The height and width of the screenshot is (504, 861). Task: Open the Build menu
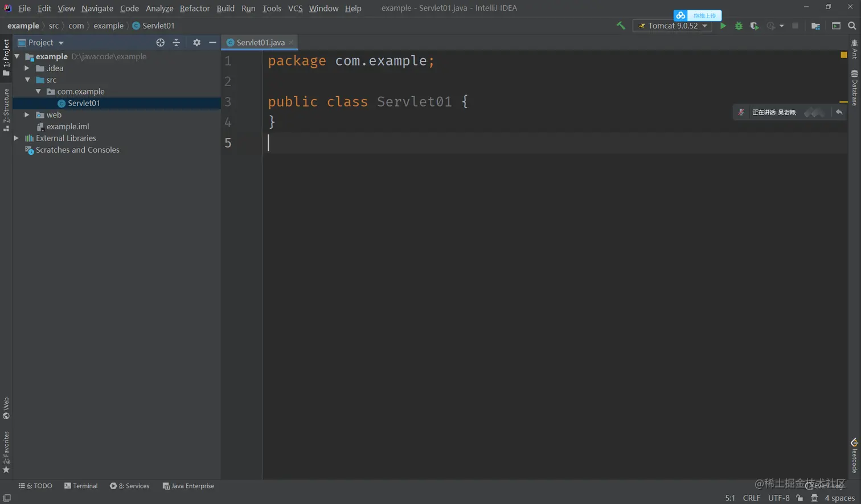point(225,8)
